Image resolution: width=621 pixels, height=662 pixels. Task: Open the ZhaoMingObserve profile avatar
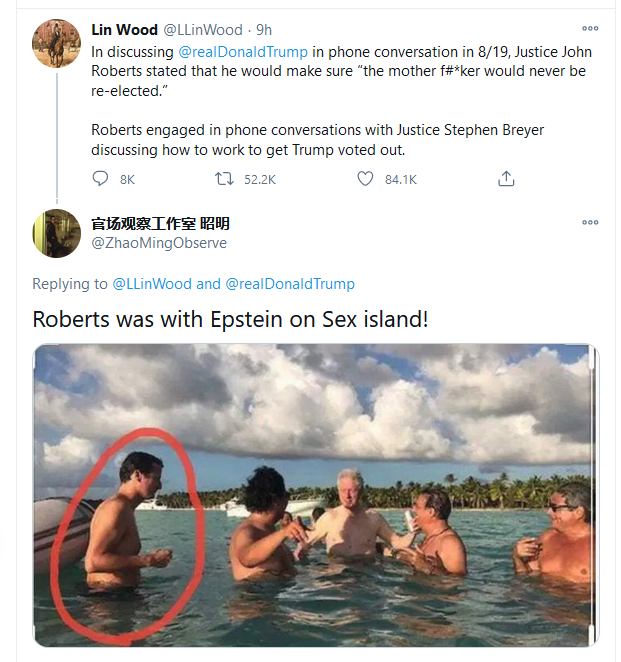[x=56, y=233]
